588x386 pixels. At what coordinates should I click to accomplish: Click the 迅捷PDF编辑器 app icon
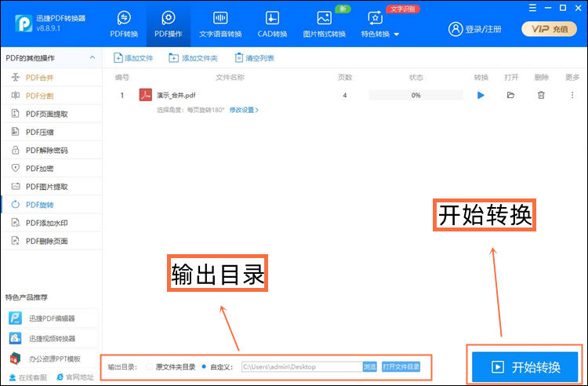[16, 318]
